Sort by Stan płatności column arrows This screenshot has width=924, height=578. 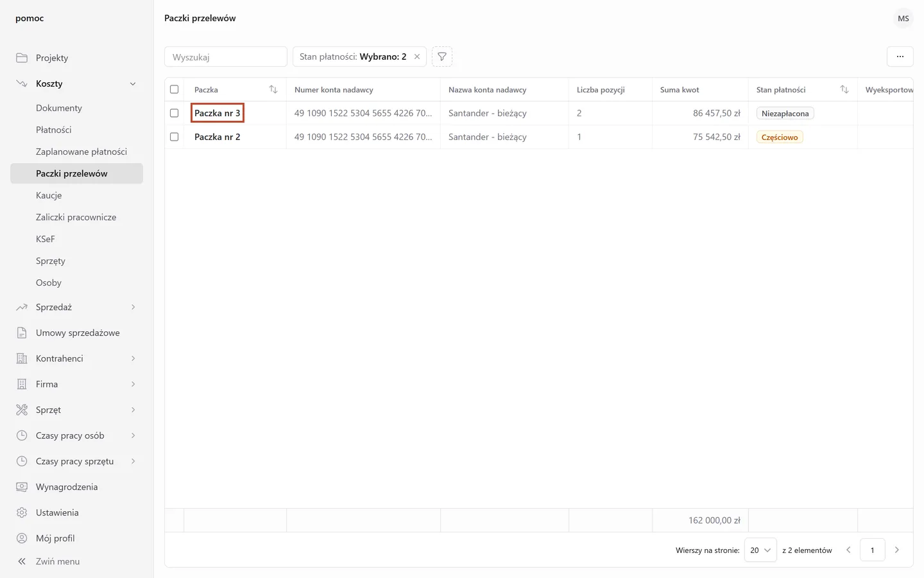(844, 89)
